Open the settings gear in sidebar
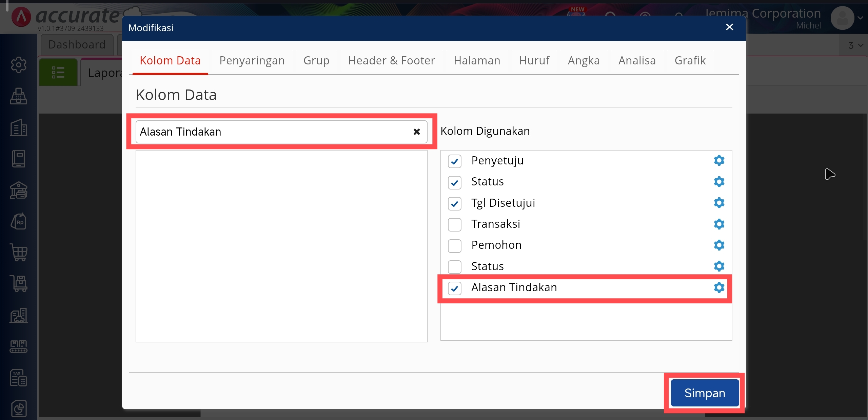Image resolution: width=868 pixels, height=420 pixels. [x=19, y=65]
